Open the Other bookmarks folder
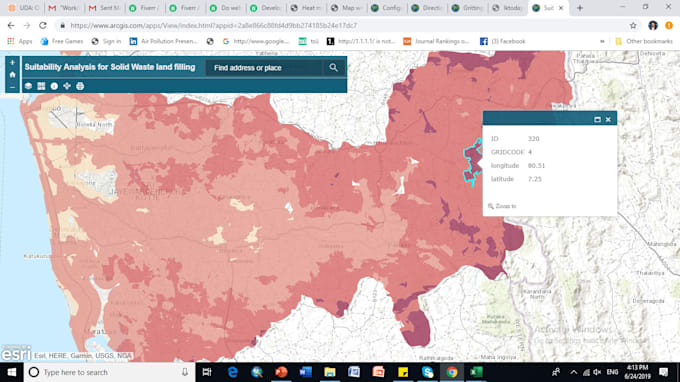 (x=644, y=41)
